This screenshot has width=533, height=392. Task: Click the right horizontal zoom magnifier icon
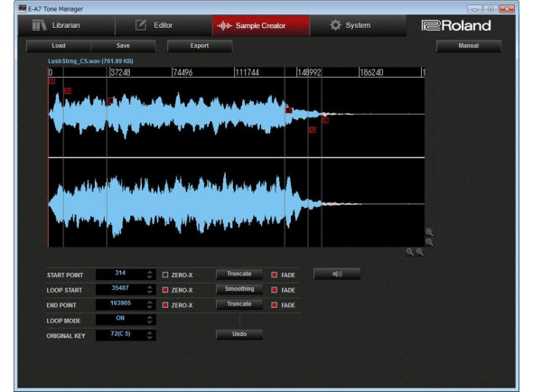[420, 252]
